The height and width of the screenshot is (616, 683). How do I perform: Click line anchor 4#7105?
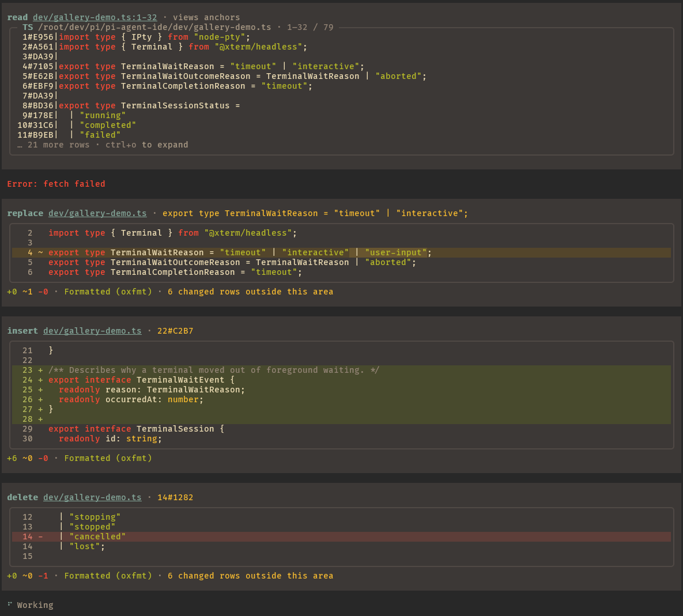tap(38, 66)
